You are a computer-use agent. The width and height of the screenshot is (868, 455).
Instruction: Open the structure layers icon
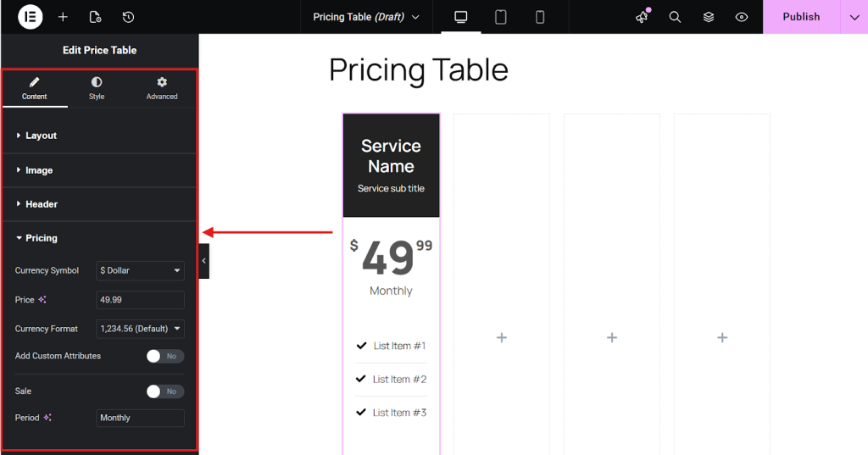tap(708, 17)
